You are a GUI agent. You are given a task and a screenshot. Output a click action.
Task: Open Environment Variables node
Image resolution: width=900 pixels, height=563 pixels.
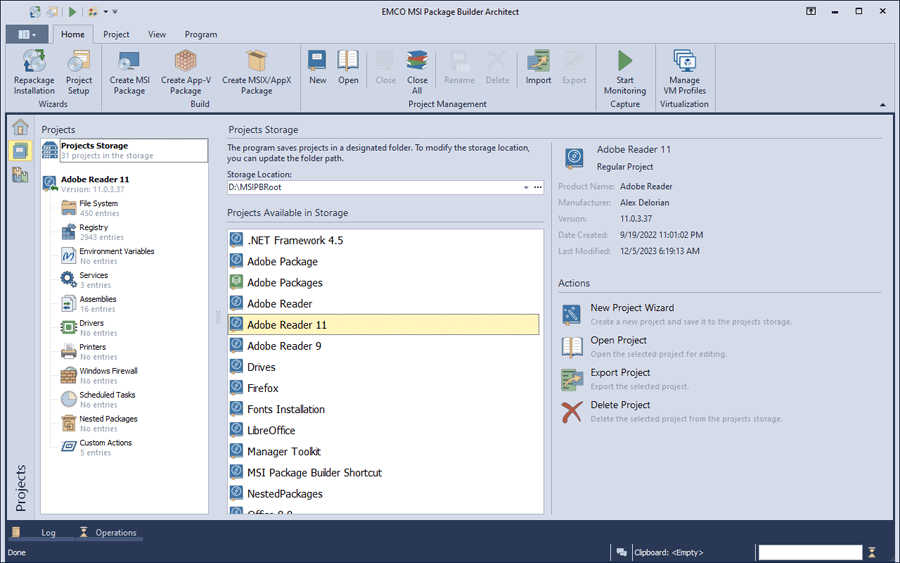[x=108, y=256]
